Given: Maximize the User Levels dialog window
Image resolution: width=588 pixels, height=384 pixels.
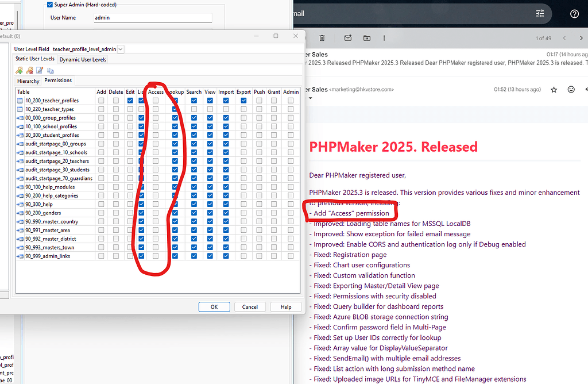Looking at the screenshot, I should pyautogui.click(x=276, y=36).
